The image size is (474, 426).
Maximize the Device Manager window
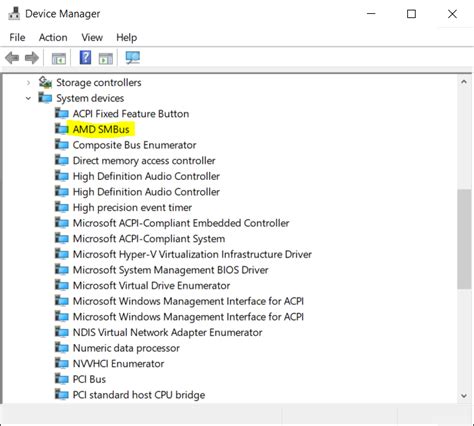tap(411, 14)
